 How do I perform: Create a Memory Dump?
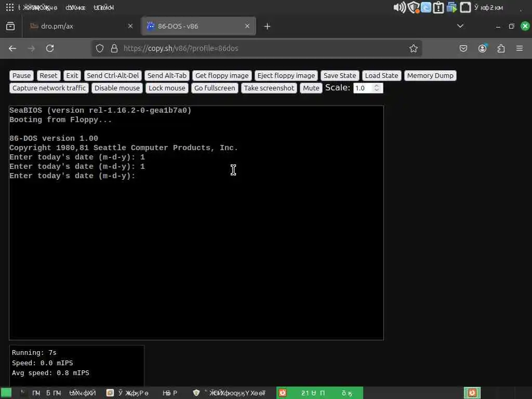point(430,75)
